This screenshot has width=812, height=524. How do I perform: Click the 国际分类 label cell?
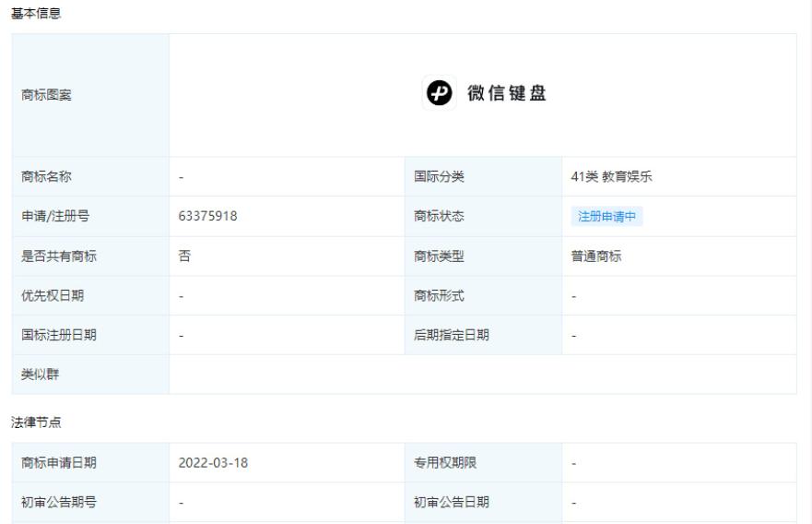[x=483, y=177]
